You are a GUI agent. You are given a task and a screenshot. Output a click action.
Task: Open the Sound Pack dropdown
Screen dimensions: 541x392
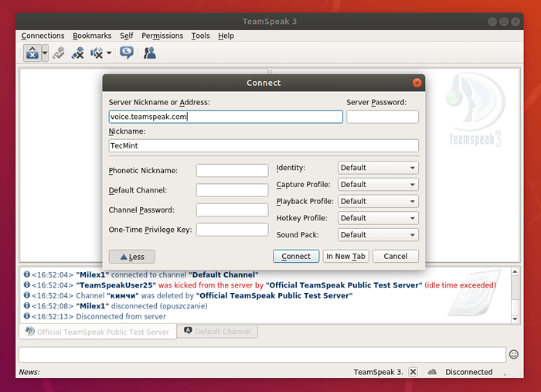click(378, 235)
